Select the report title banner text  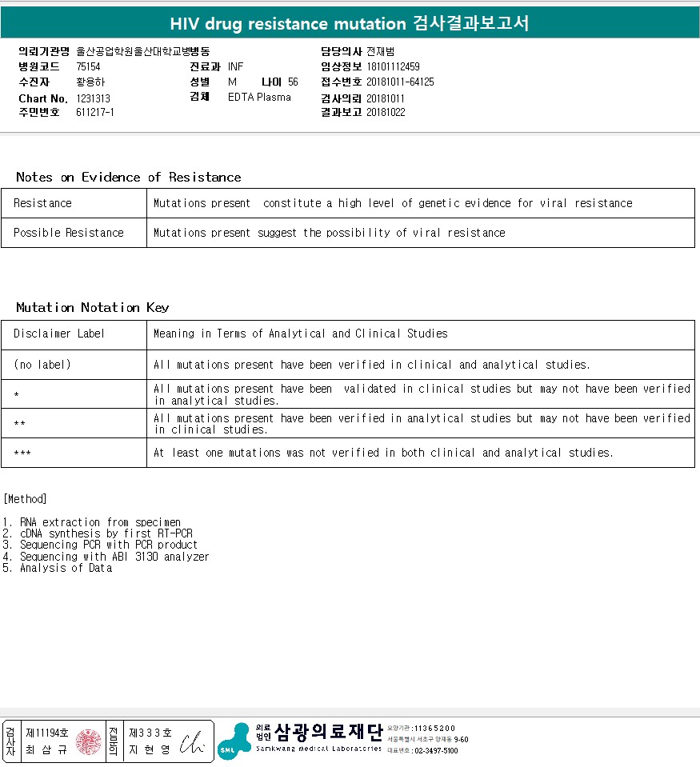(350, 23)
